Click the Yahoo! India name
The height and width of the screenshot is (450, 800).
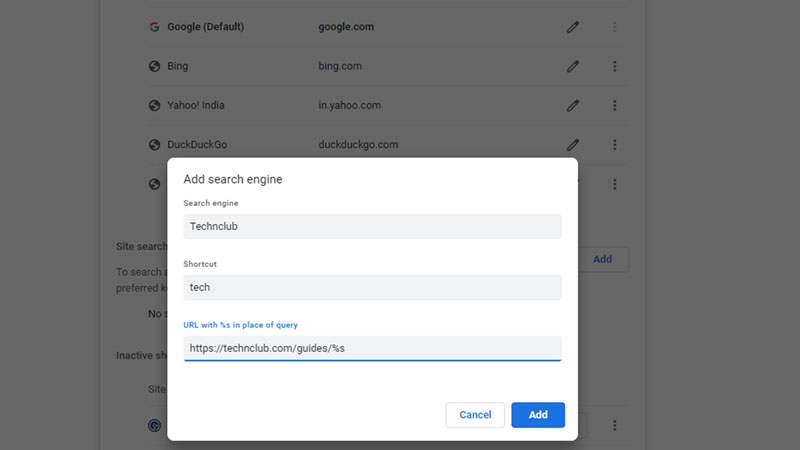(x=196, y=106)
